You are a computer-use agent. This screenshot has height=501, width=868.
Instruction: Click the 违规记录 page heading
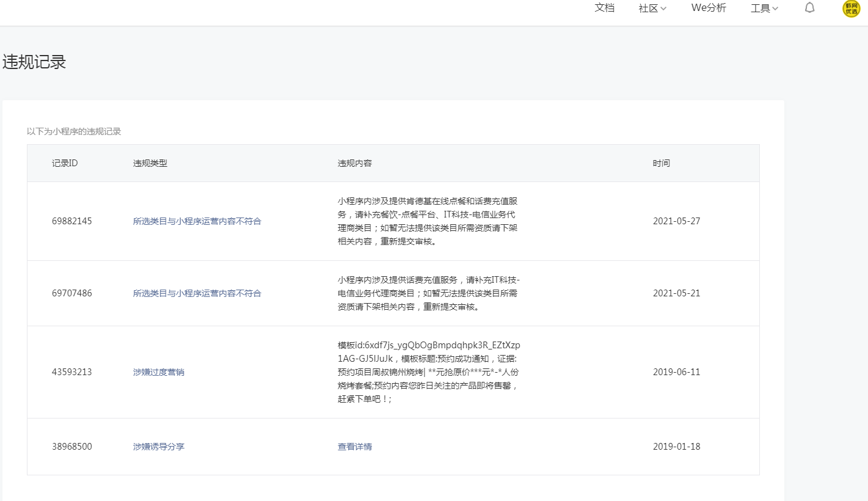tap(34, 62)
